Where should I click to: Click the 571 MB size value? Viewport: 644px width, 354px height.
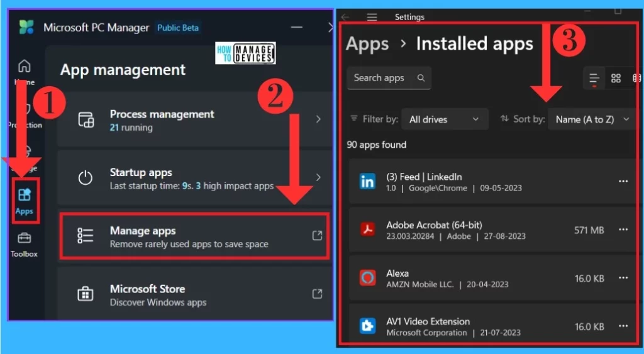click(589, 230)
